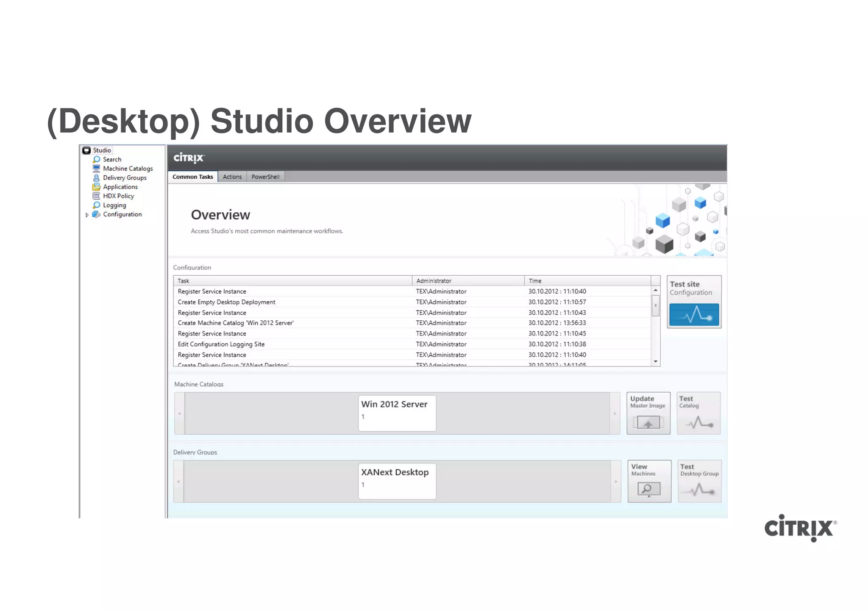Expand the Configuration tree node
This screenshot has width=868, height=613.
87,215
